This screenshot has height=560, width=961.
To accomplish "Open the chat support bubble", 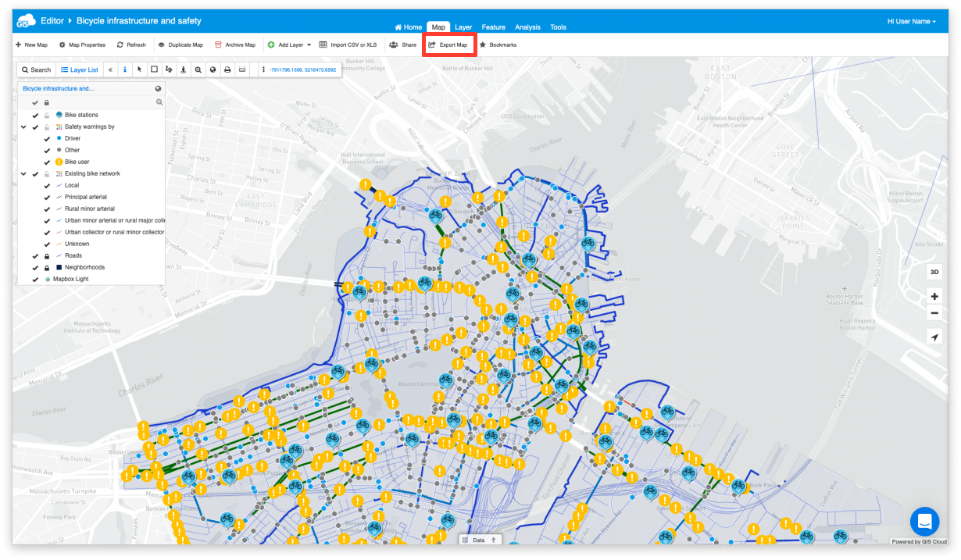I will (924, 522).
